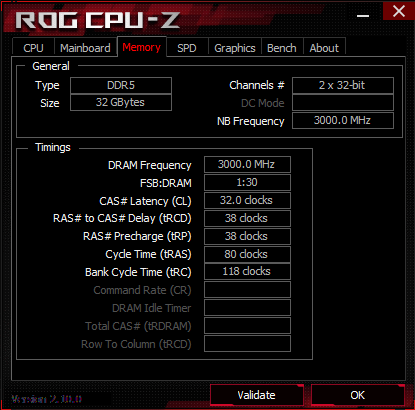The height and width of the screenshot is (410, 415).
Task: Click the CAS# Latency 32.0 clocks field
Action: tap(247, 200)
